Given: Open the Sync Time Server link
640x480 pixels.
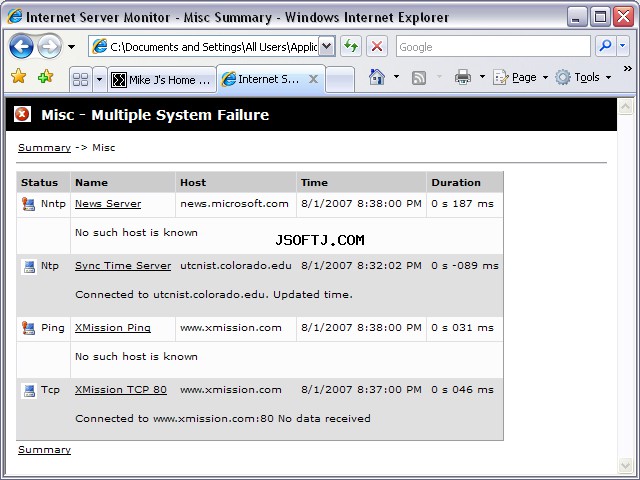Looking at the screenshot, I should pyautogui.click(x=123, y=266).
